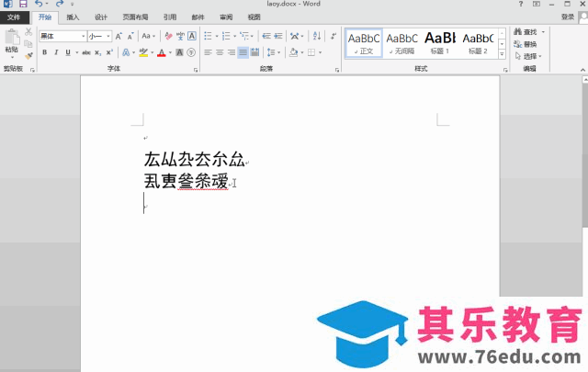Click the Paste (粘贴) clipboard icon

[x=12, y=37]
